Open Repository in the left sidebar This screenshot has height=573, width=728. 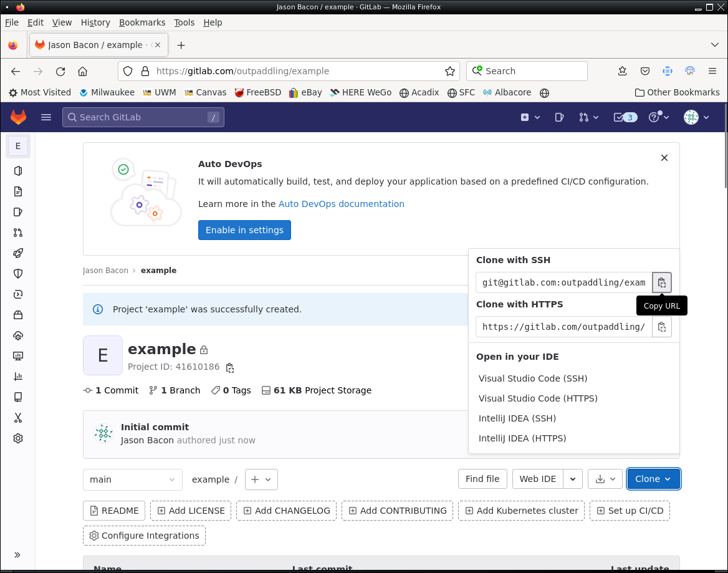click(x=18, y=191)
